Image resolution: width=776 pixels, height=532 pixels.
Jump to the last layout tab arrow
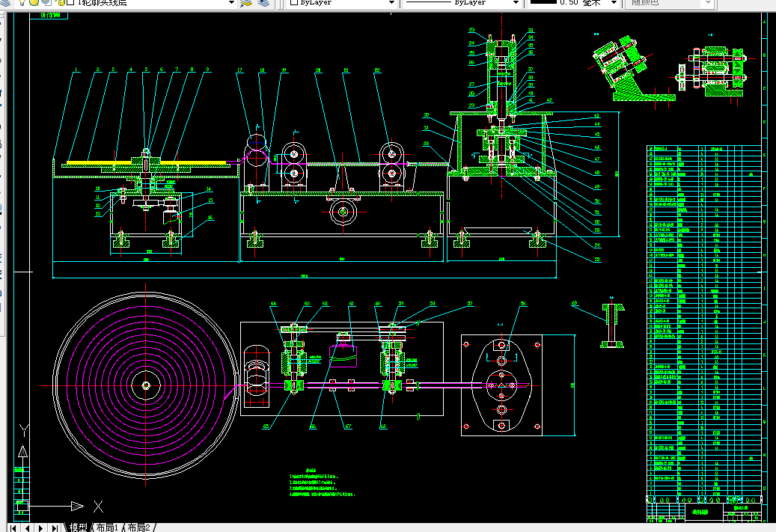pyautogui.click(x=55, y=528)
